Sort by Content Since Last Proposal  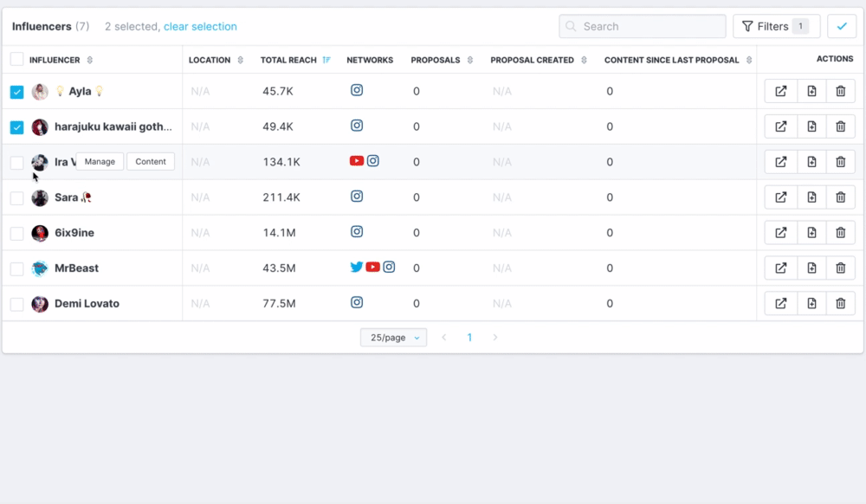tap(749, 60)
